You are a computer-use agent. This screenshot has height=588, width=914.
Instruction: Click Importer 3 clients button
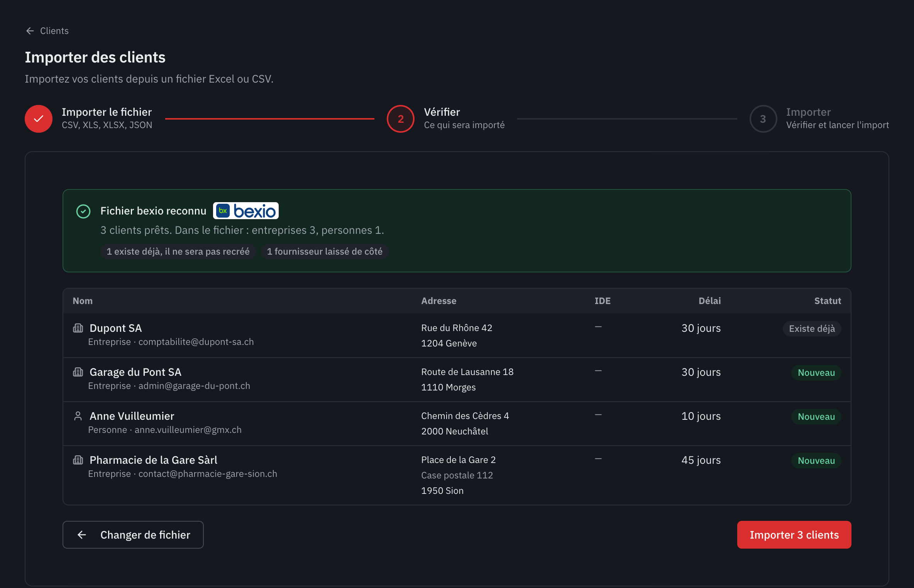794,535
